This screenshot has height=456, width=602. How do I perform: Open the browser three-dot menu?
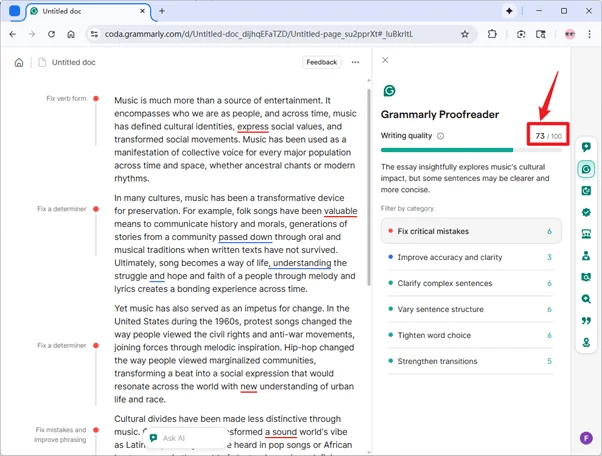[x=589, y=34]
